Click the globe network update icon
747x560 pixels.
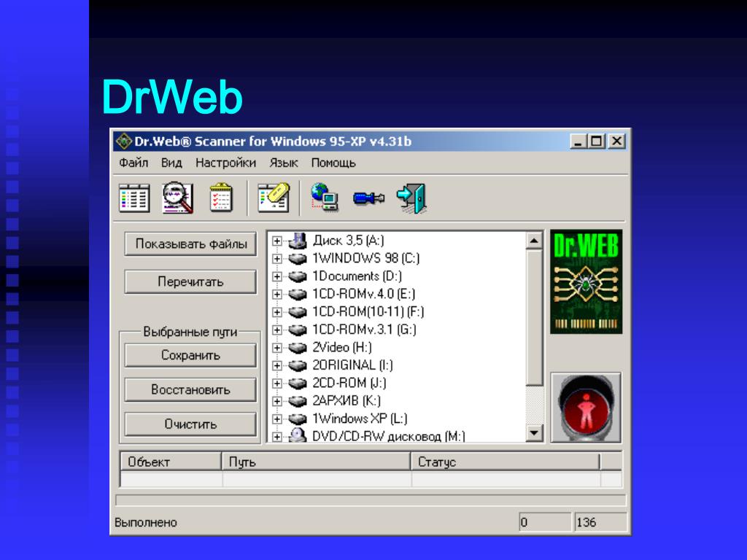(x=325, y=197)
